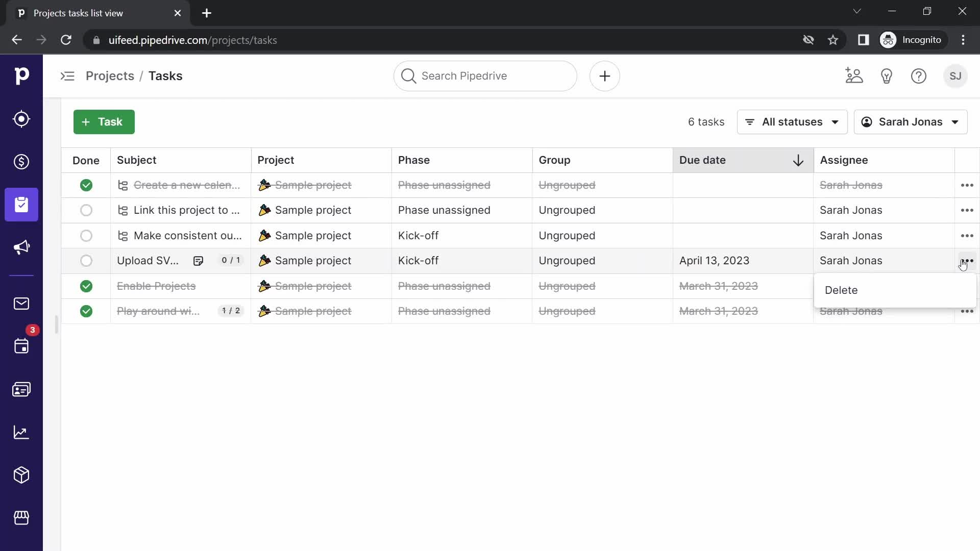Screen dimensions: 980x551
Task: Open Activities calendar with 3 badge
Action: [x=21, y=346]
